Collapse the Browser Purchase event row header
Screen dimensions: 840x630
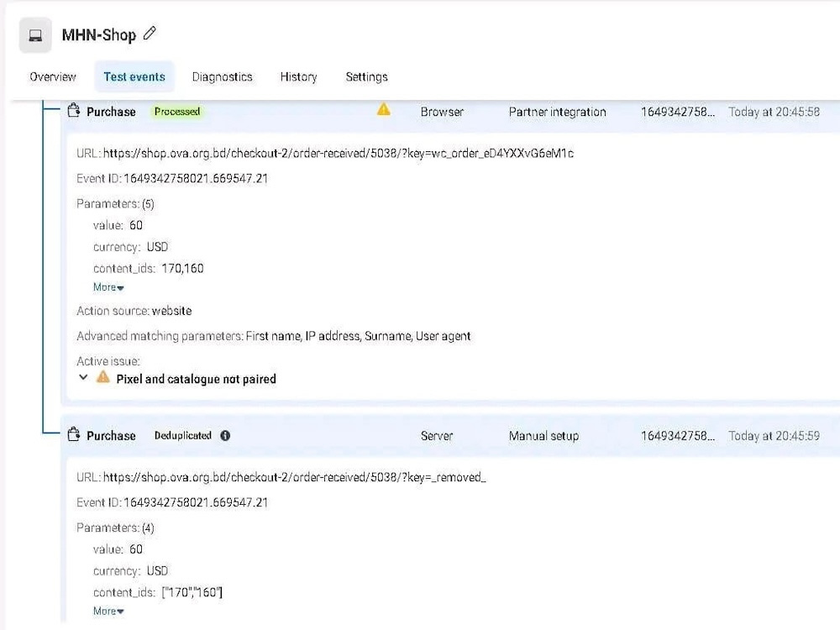[450, 112]
